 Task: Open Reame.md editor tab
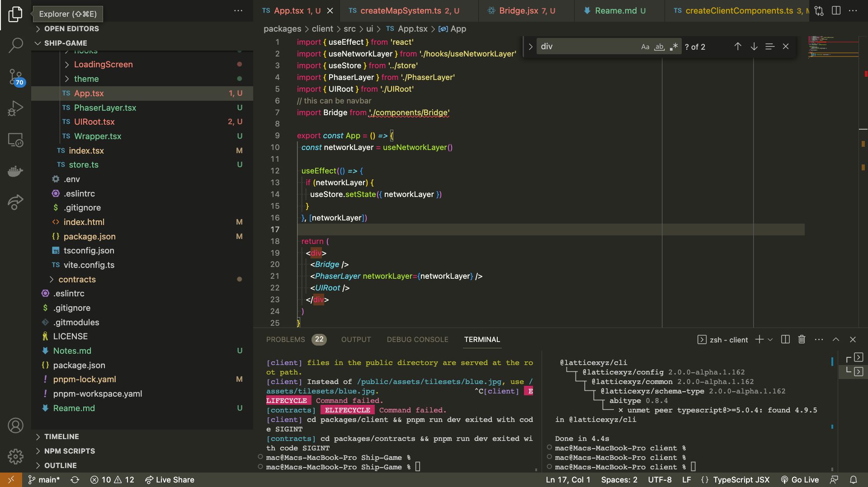click(620, 11)
